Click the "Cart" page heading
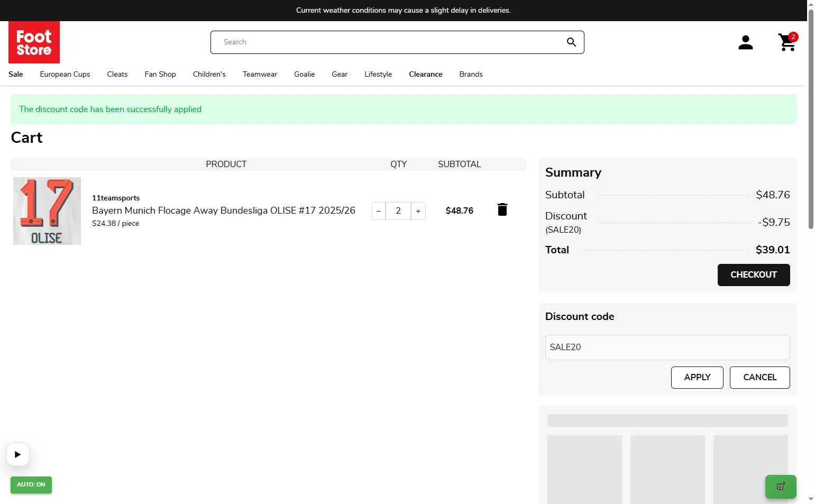815x504 pixels. coord(26,138)
